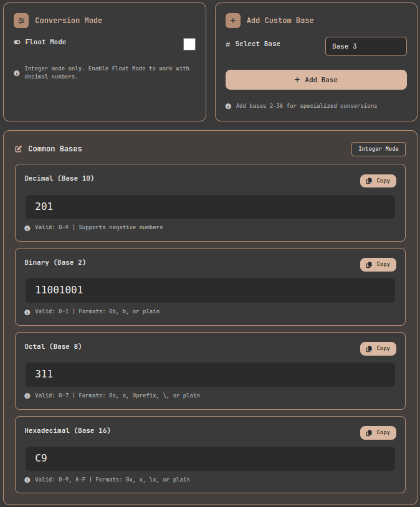This screenshot has width=420, height=507.
Task: Copy the Decimal value
Action: (x=378, y=181)
